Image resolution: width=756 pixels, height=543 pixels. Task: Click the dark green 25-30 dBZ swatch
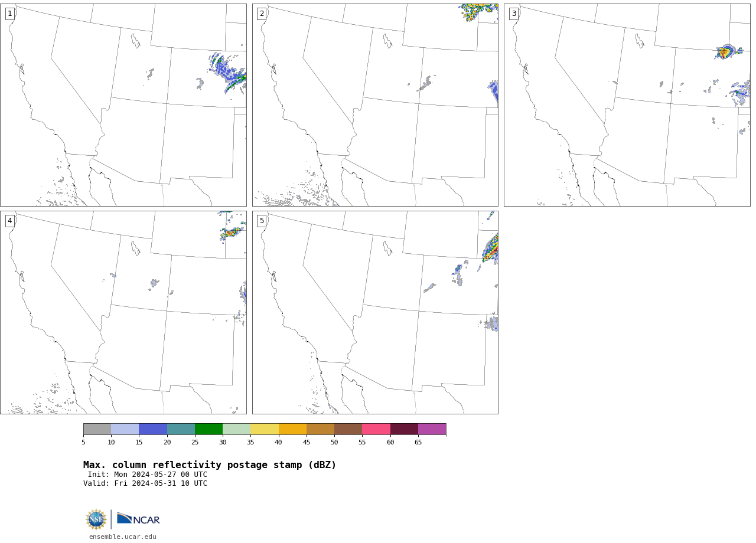click(208, 429)
